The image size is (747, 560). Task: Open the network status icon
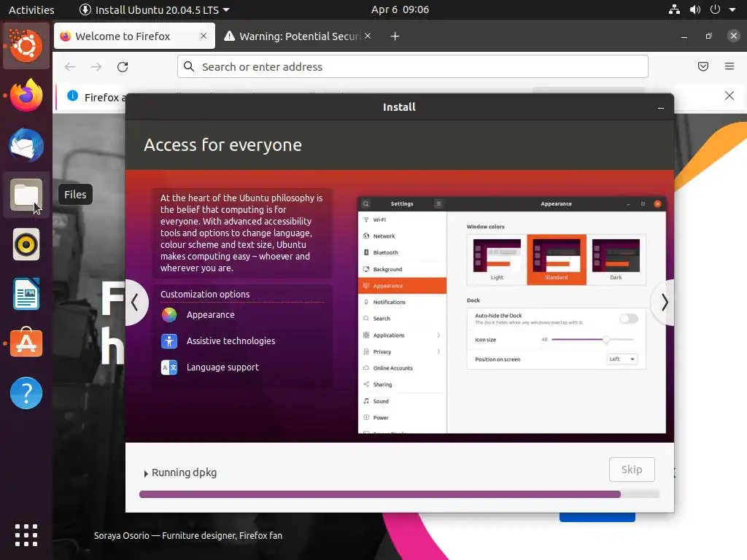(674, 9)
